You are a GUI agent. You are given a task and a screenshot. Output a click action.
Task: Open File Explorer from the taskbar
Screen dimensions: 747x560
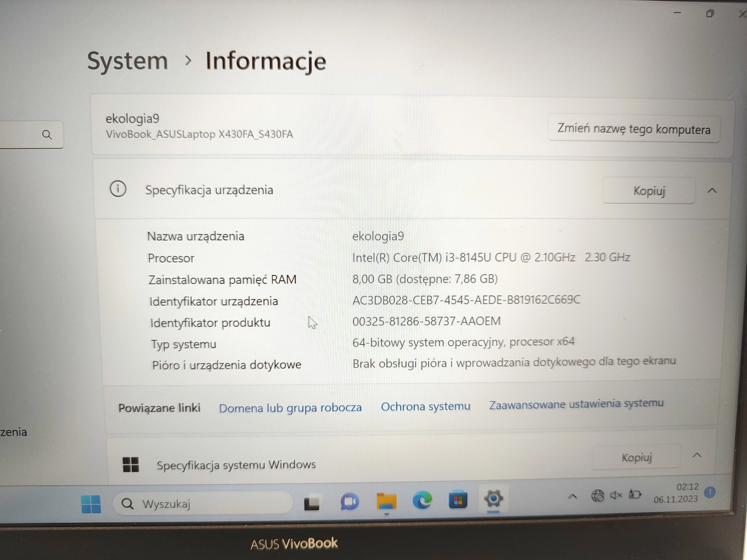click(x=386, y=501)
